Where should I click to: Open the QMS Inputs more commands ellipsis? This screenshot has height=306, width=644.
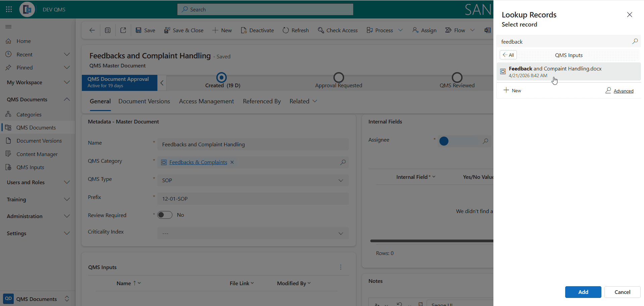coord(341,267)
